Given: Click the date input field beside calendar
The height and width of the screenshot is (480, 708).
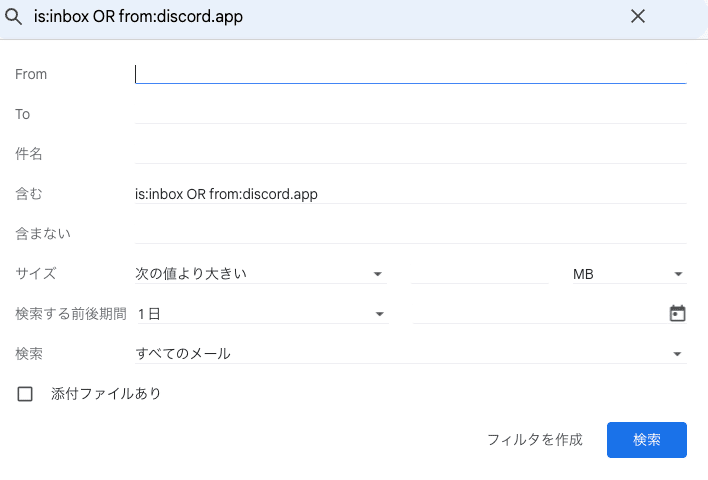Looking at the screenshot, I should [x=540, y=314].
